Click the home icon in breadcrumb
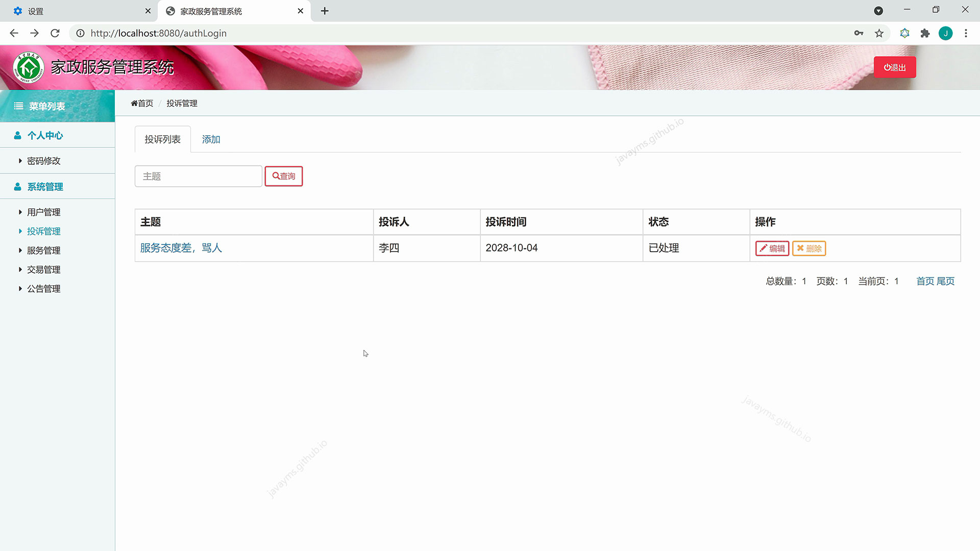 (134, 104)
